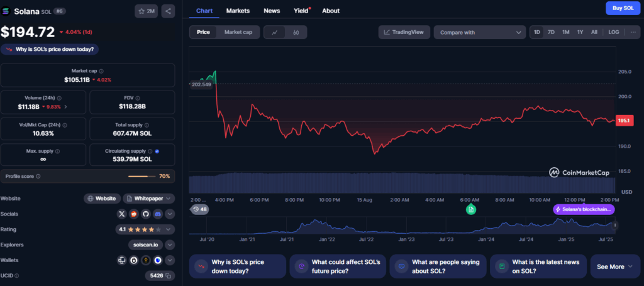Click the info icon beside Volume (24h)
The width and height of the screenshot is (644, 286).
59,98
